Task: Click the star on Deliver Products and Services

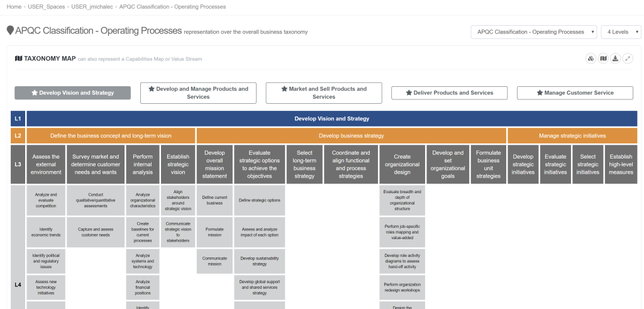Action: [x=409, y=93]
